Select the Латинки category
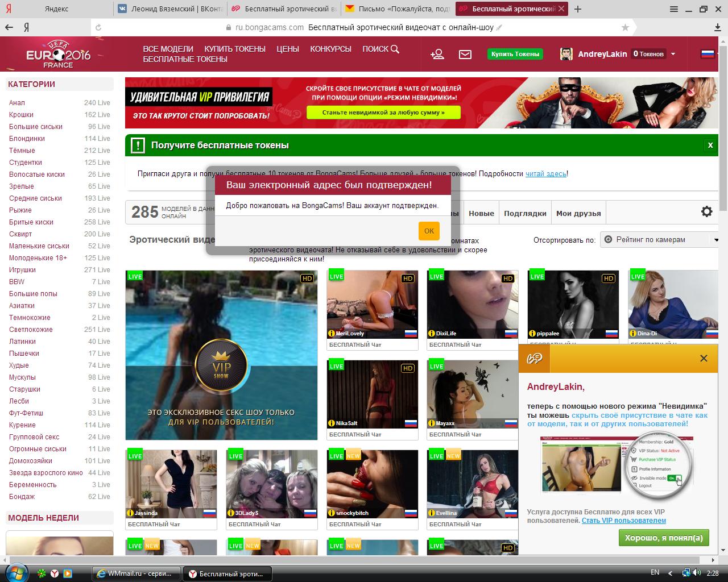 (22, 342)
